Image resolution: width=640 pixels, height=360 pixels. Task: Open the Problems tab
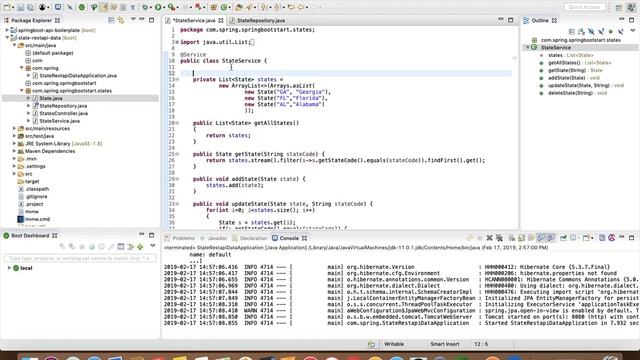point(183,238)
